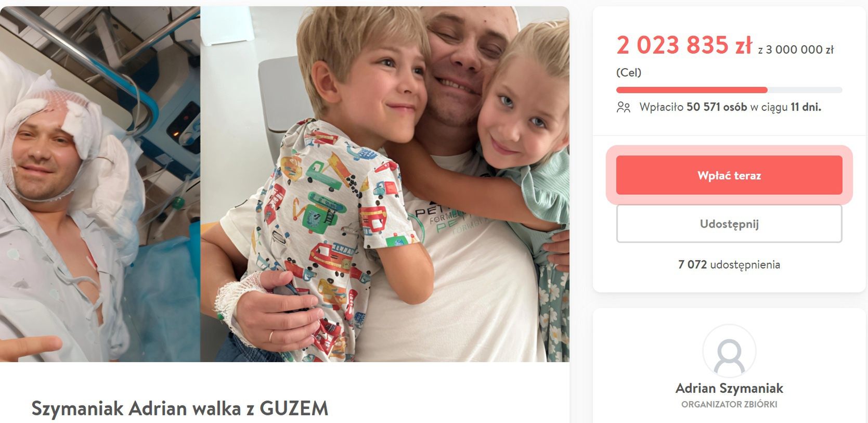Click the fundraising progress bar
868x423 pixels.
tap(729, 90)
